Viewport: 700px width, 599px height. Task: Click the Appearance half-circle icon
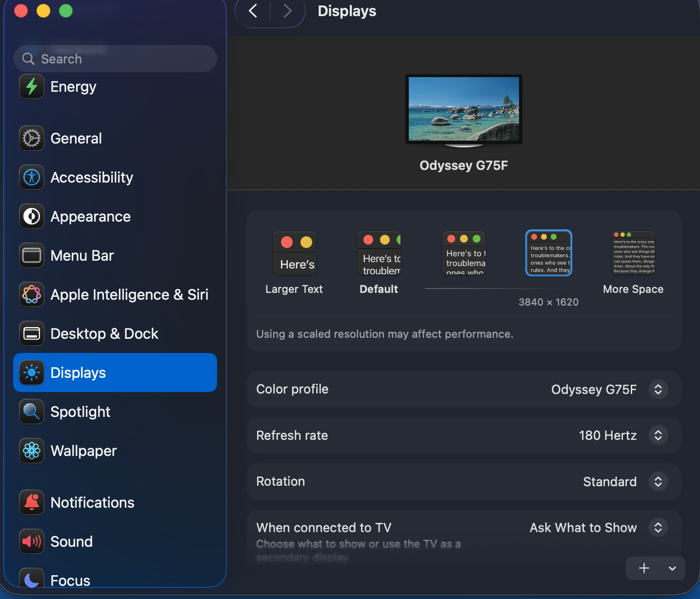(x=32, y=216)
